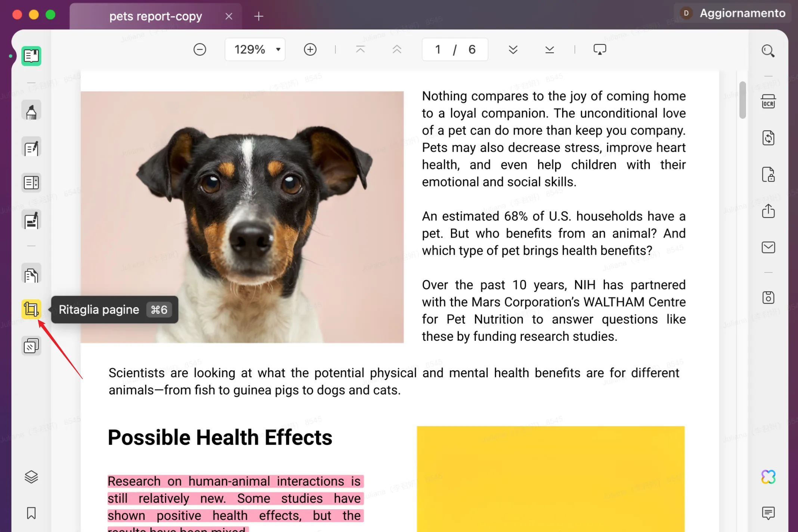Image resolution: width=798 pixels, height=532 pixels.
Task: Save the document with the save icon
Action: pos(768,297)
